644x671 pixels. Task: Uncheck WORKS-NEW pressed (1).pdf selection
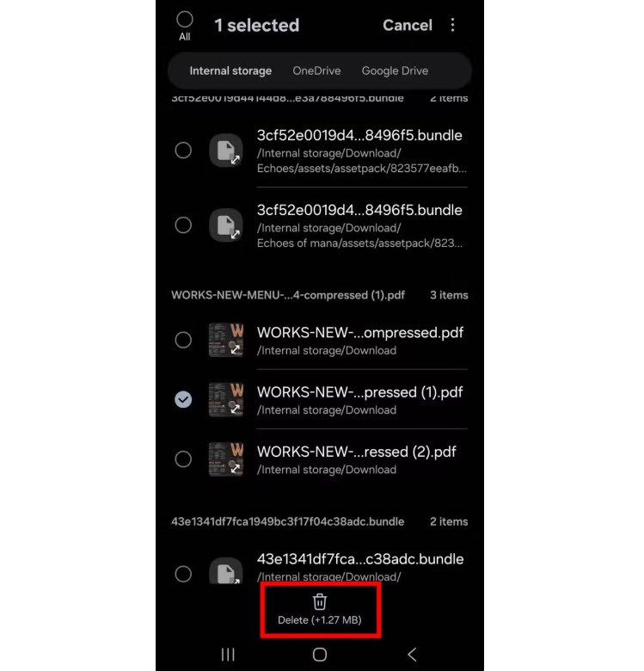click(183, 399)
